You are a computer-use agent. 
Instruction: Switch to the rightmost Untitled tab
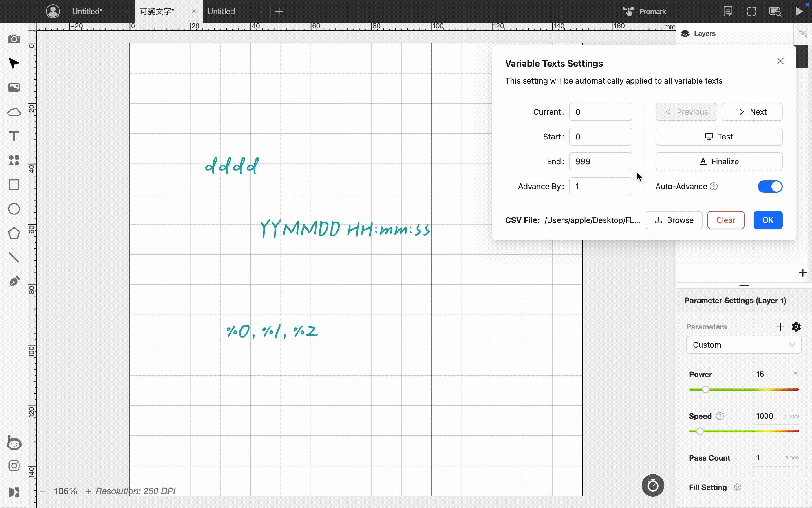coord(221,11)
